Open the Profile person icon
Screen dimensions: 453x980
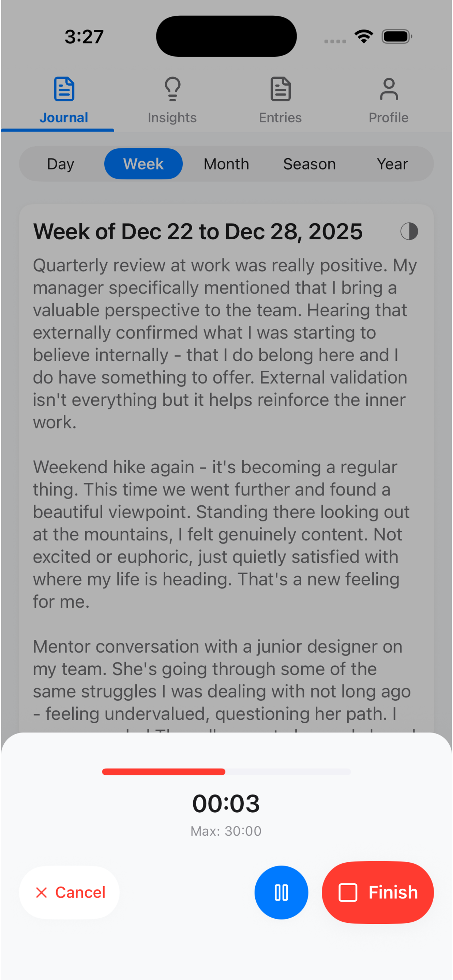pyautogui.click(x=389, y=89)
